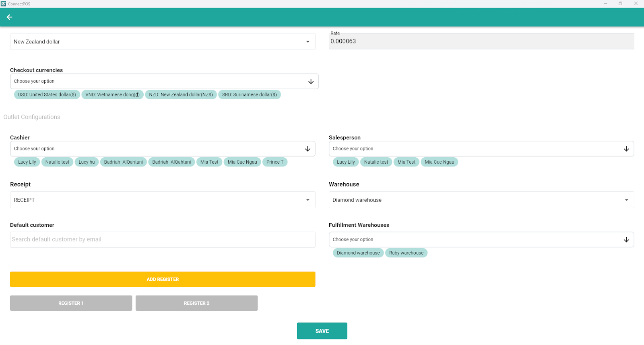Select the REGISTER 2 button
Viewport: 644px width, 345px height.
[x=196, y=303]
